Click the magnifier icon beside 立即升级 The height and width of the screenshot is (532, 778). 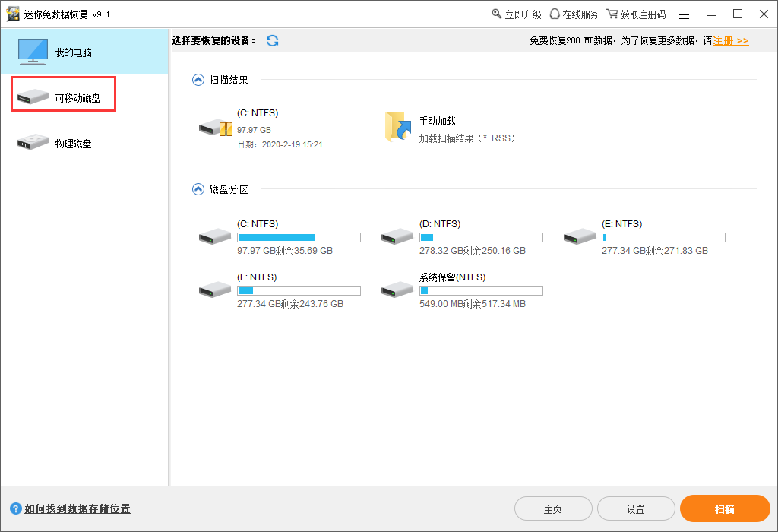point(497,14)
